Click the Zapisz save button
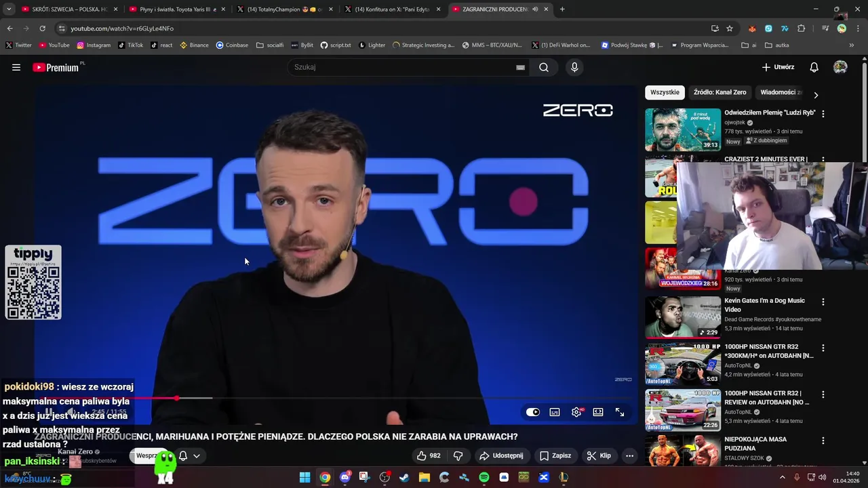Image resolution: width=868 pixels, height=488 pixels. click(555, 455)
